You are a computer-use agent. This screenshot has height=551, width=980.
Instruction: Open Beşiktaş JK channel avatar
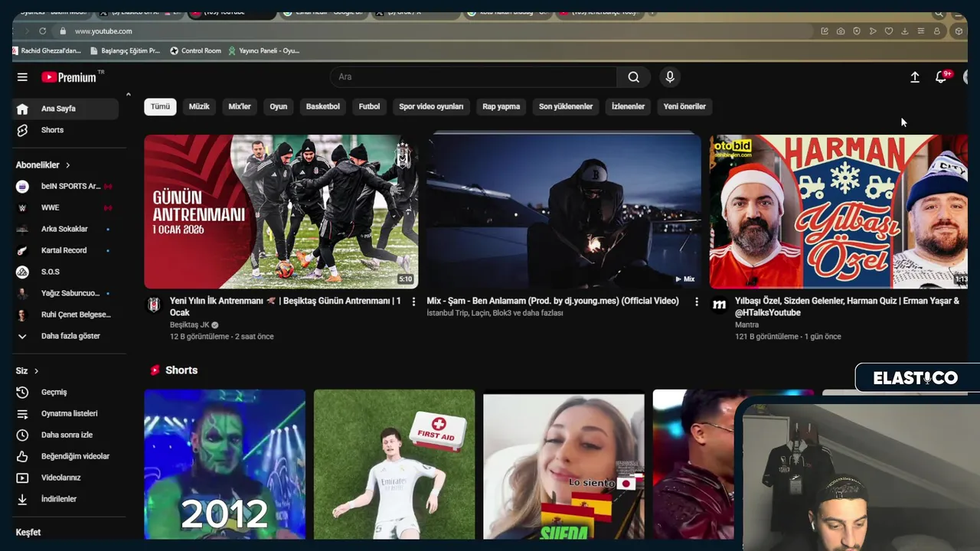point(153,305)
